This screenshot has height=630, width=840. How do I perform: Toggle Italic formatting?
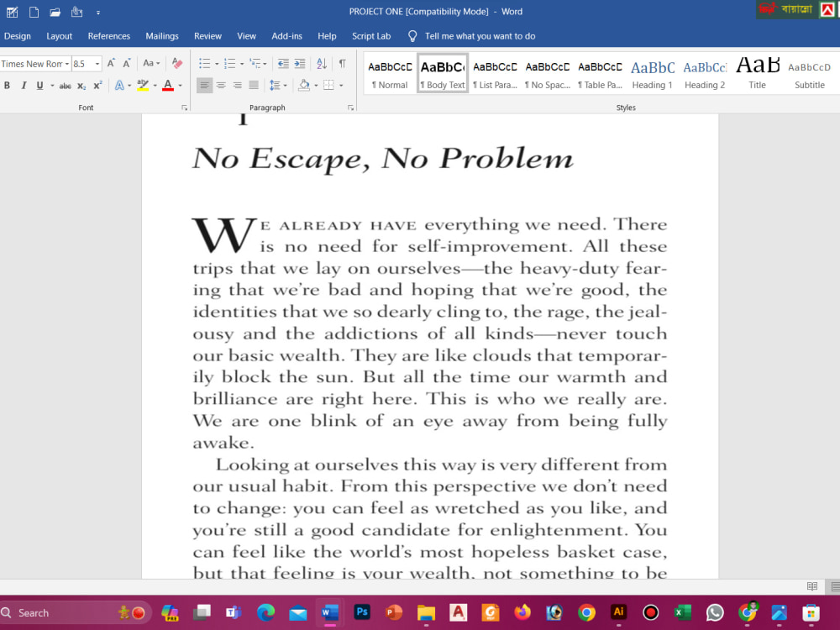click(x=23, y=85)
